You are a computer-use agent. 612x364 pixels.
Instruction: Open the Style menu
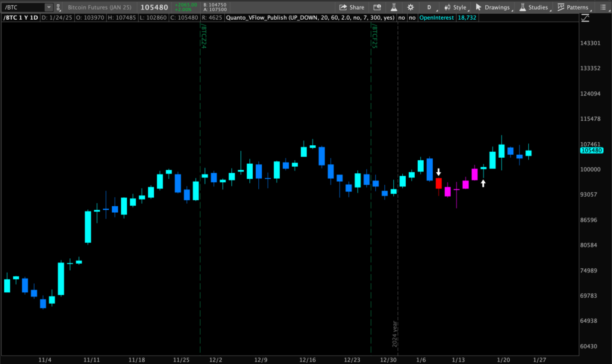(455, 7)
